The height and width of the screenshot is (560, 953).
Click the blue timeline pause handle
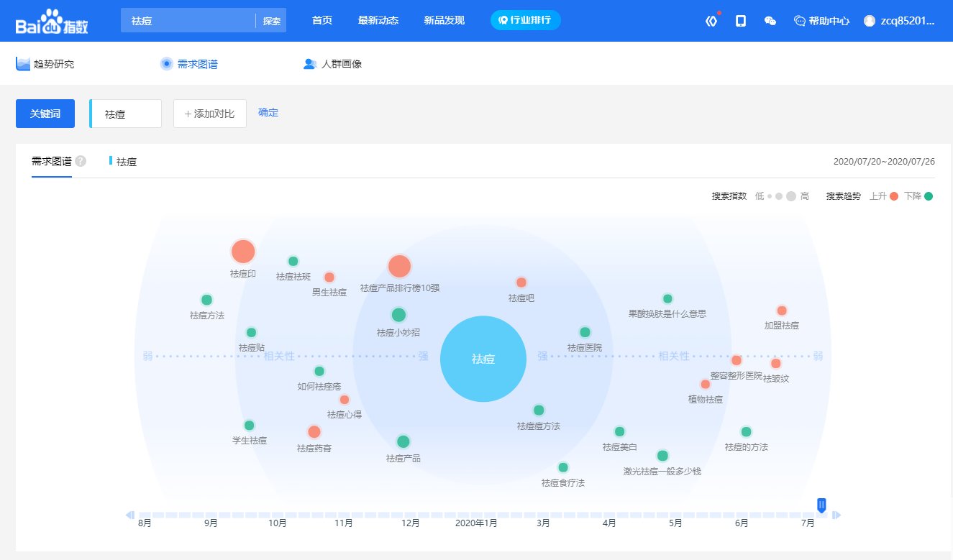pyautogui.click(x=821, y=505)
